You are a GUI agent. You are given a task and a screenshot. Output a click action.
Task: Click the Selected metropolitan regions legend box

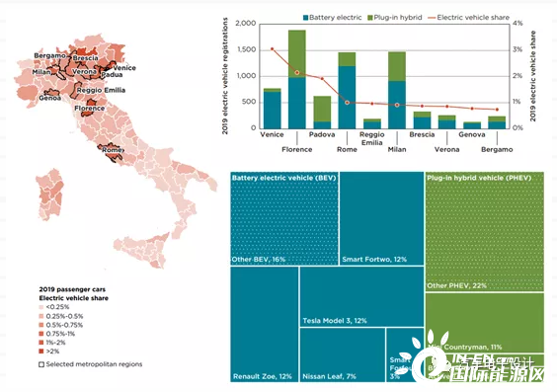[41, 364]
